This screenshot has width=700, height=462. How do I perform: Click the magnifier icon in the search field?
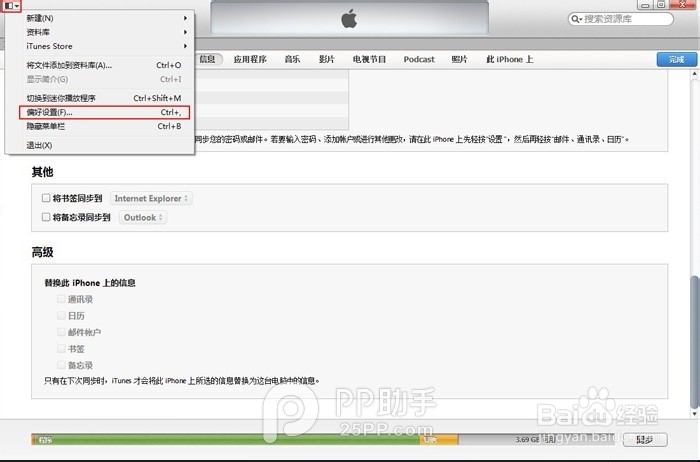[576, 19]
